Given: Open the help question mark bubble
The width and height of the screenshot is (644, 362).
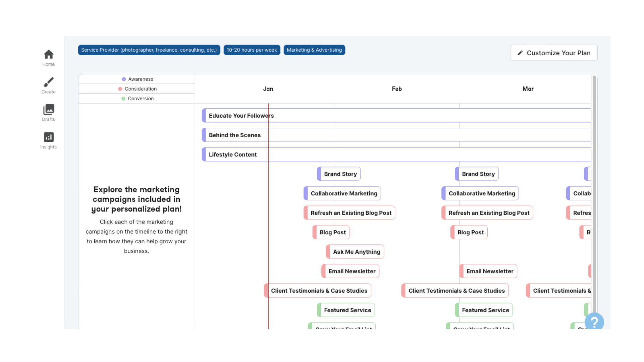Looking at the screenshot, I should (x=594, y=322).
